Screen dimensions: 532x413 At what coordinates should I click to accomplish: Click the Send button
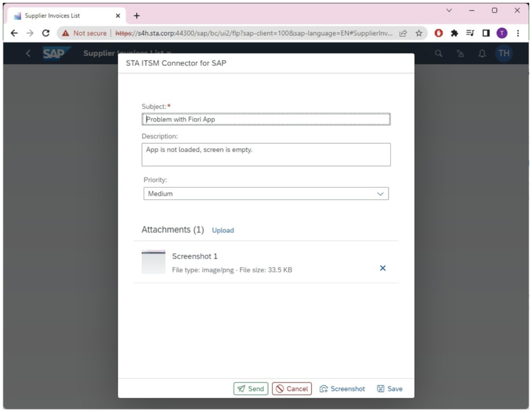(251, 389)
